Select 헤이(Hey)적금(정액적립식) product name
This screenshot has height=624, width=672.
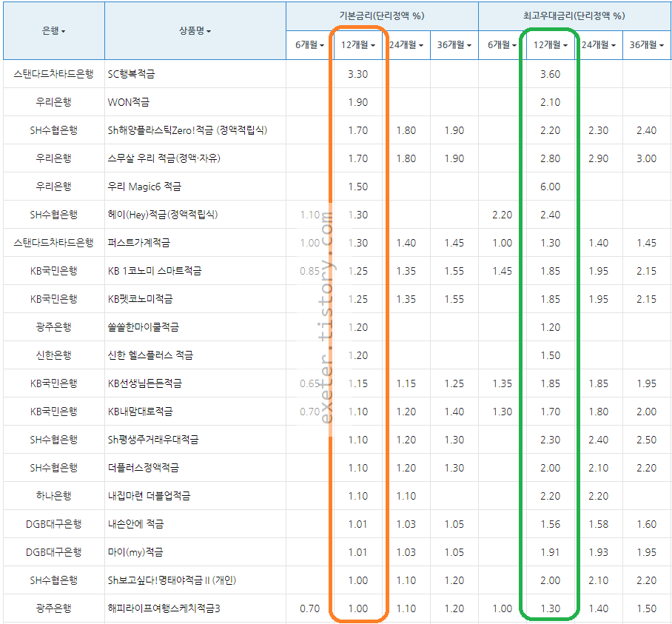162,215
